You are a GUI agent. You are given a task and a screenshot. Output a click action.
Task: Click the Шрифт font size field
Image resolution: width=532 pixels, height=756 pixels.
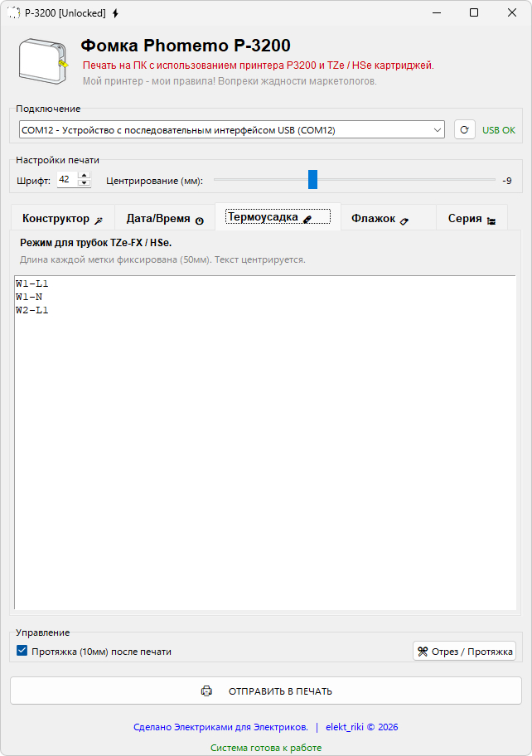point(66,179)
